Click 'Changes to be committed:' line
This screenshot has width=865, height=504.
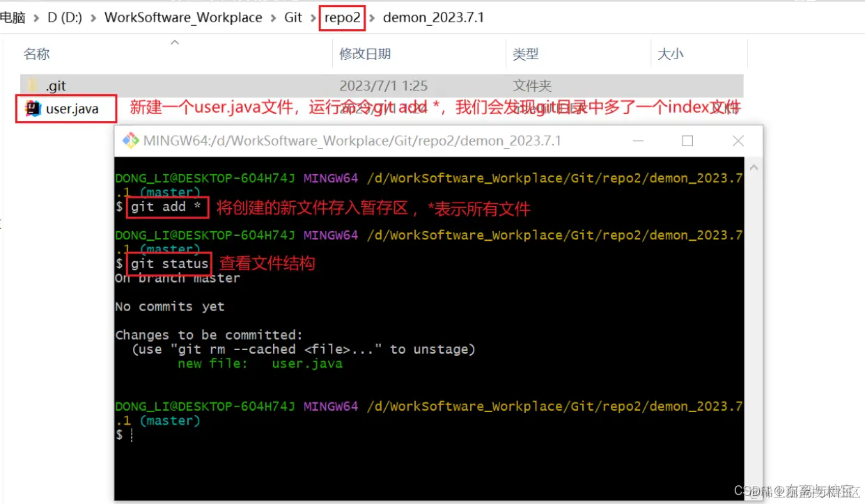pyautogui.click(x=209, y=336)
